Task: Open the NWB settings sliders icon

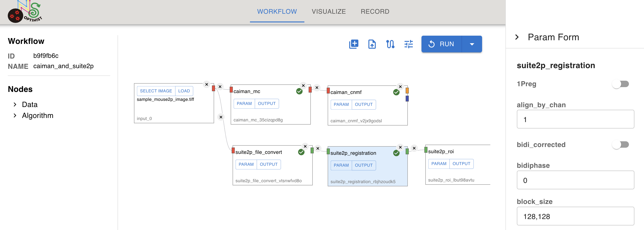Action: point(408,44)
